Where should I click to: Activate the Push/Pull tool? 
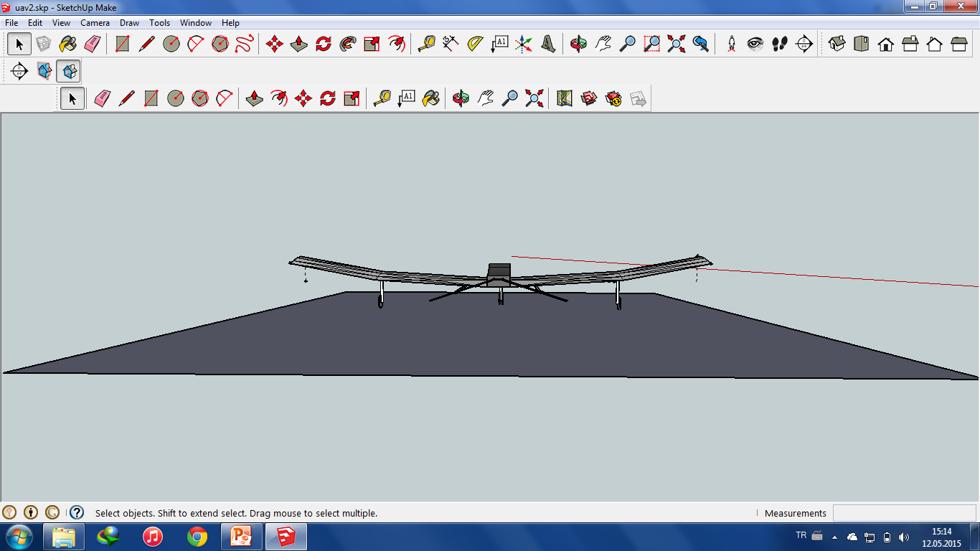tap(298, 43)
